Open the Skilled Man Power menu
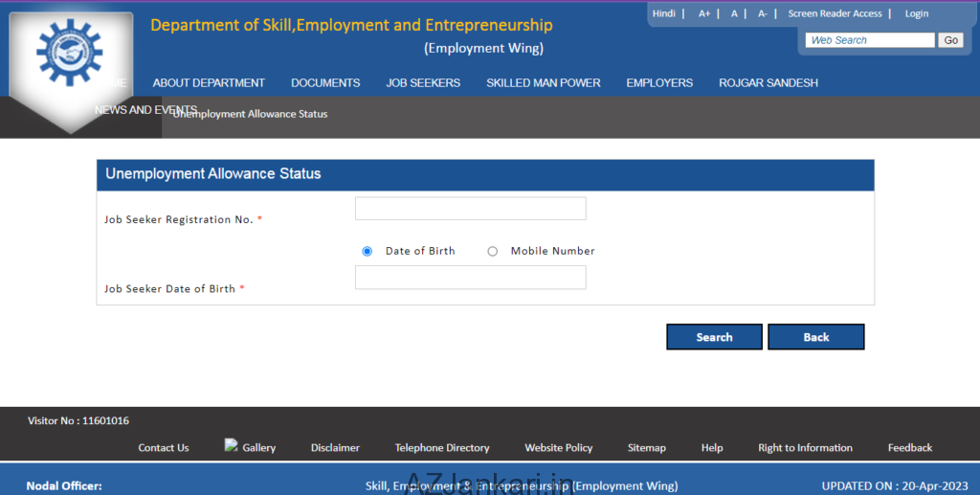The width and height of the screenshot is (980, 495). click(x=543, y=83)
